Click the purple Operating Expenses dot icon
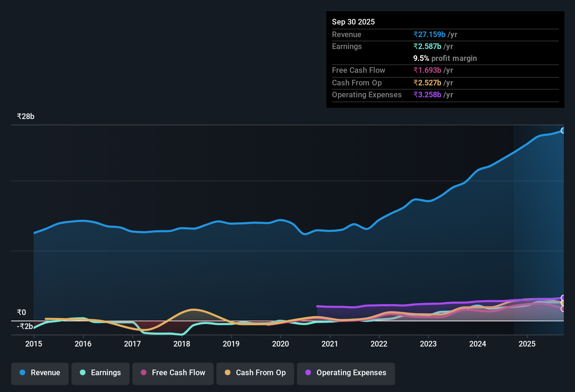The width and height of the screenshot is (575, 392). pos(307,373)
